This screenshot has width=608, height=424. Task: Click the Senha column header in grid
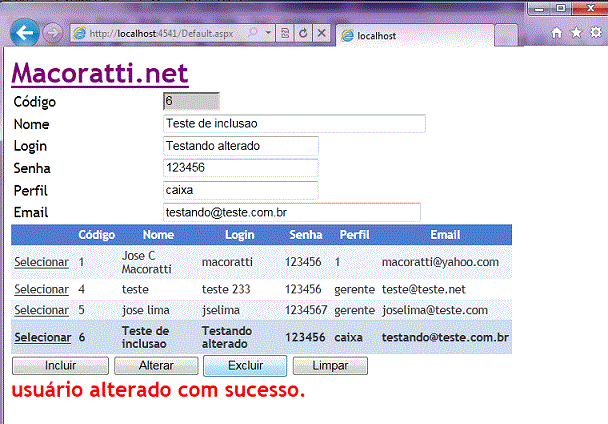(306, 235)
